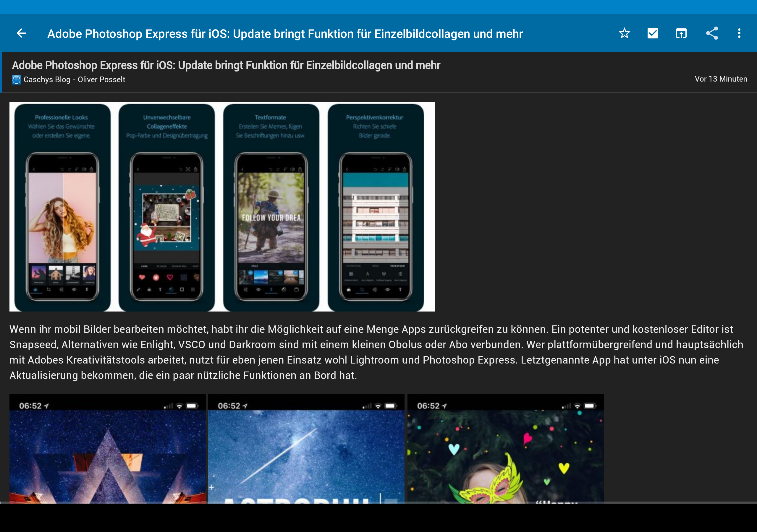Viewport: 757px width, 532px height.
Task: Click the reading progress bar at bottom
Action: tap(378, 502)
